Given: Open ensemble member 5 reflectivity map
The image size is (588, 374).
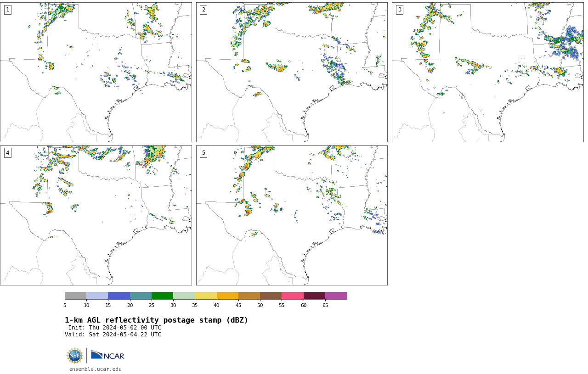Looking at the screenshot, I should pyautogui.click(x=292, y=215).
